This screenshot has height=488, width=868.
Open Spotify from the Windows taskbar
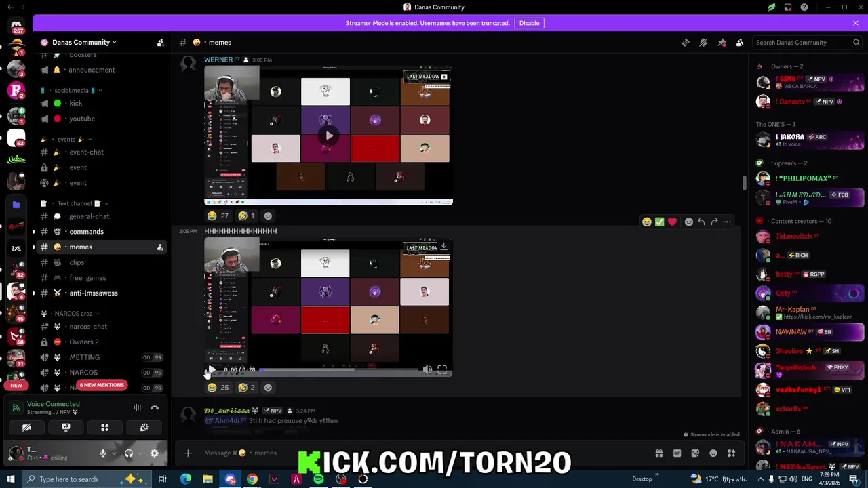point(319,479)
